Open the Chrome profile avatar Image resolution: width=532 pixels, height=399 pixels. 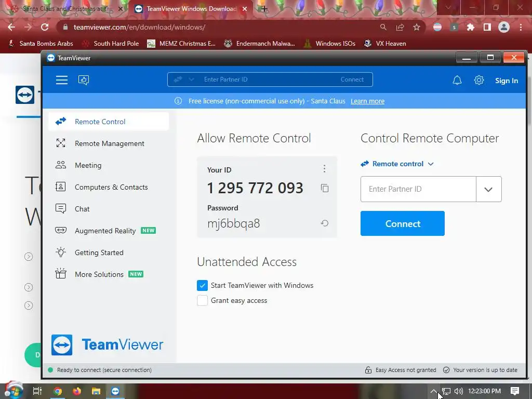click(x=504, y=27)
